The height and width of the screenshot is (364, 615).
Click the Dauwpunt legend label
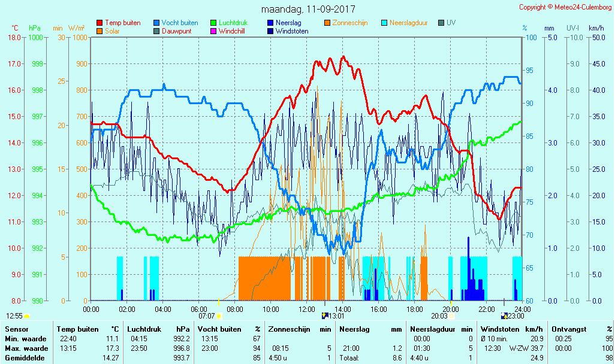pos(176,31)
